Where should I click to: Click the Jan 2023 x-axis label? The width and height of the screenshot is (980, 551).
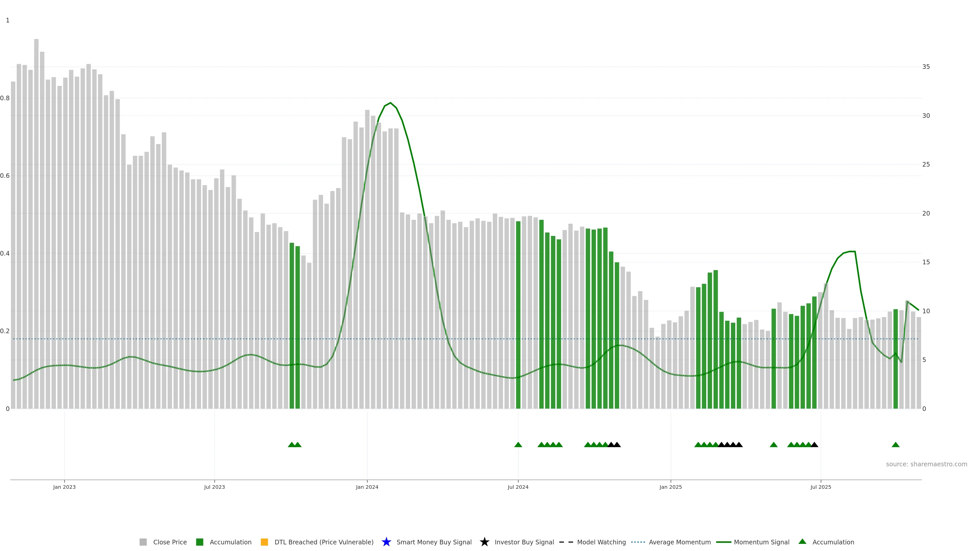[64, 487]
